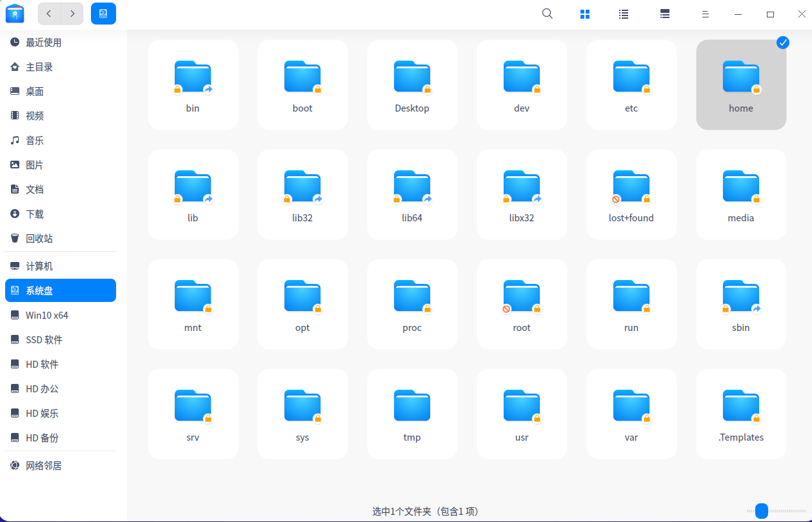The width and height of the screenshot is (812, 522).
Task: Switch to list view mode
Action: pos(624,14)
